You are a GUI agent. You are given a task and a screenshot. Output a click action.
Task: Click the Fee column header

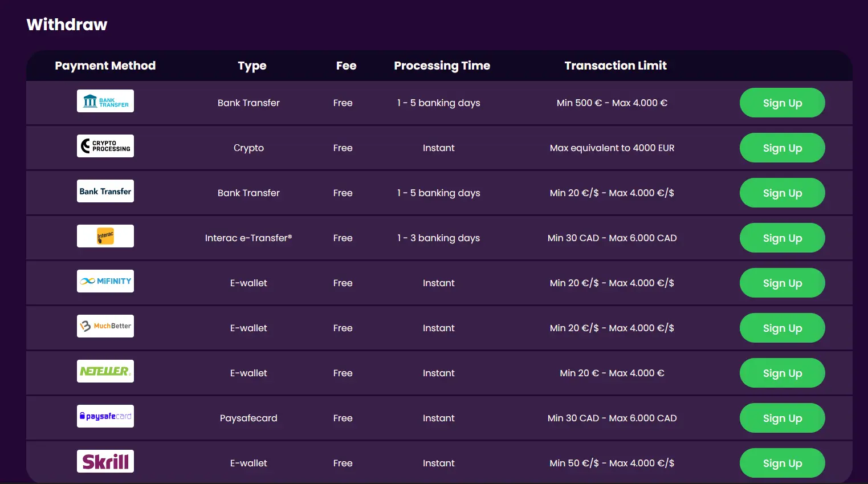tap(346, 66)
